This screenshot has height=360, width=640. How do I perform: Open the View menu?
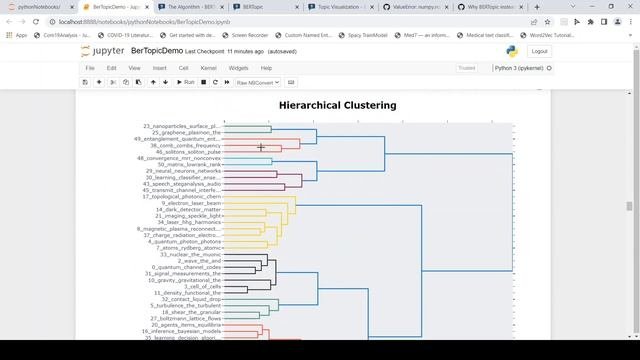[x=134, y=68]
